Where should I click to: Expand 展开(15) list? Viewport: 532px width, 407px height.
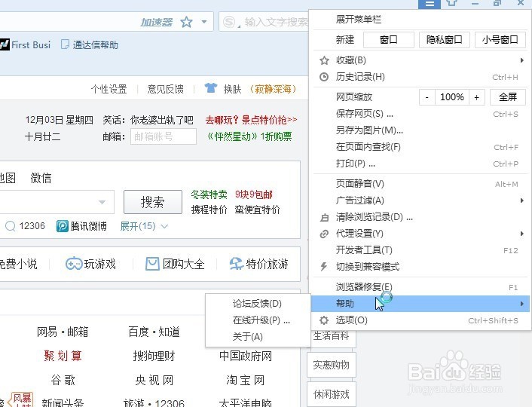tap(144, 226)
